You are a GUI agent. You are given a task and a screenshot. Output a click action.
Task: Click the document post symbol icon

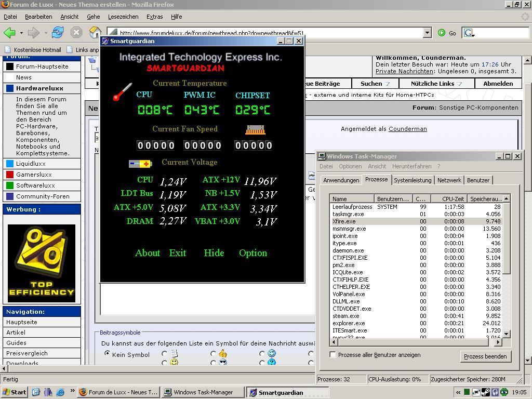[174, 353]
